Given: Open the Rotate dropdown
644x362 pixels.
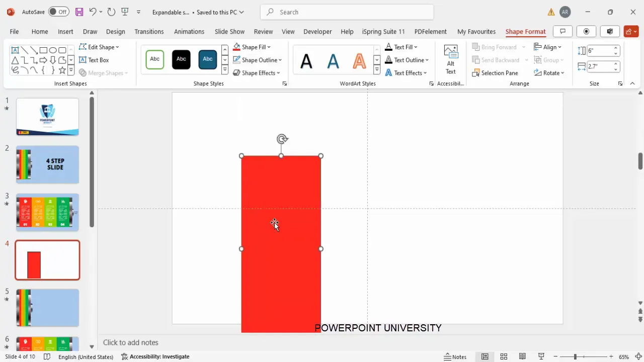Looking at the screenshot, I should [549, 73].
